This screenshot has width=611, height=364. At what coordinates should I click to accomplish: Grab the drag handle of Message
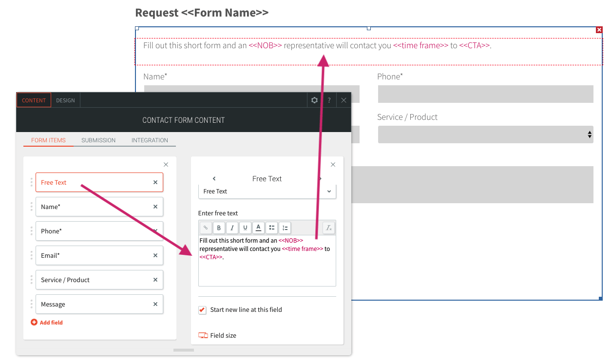[x=31, y=304]
